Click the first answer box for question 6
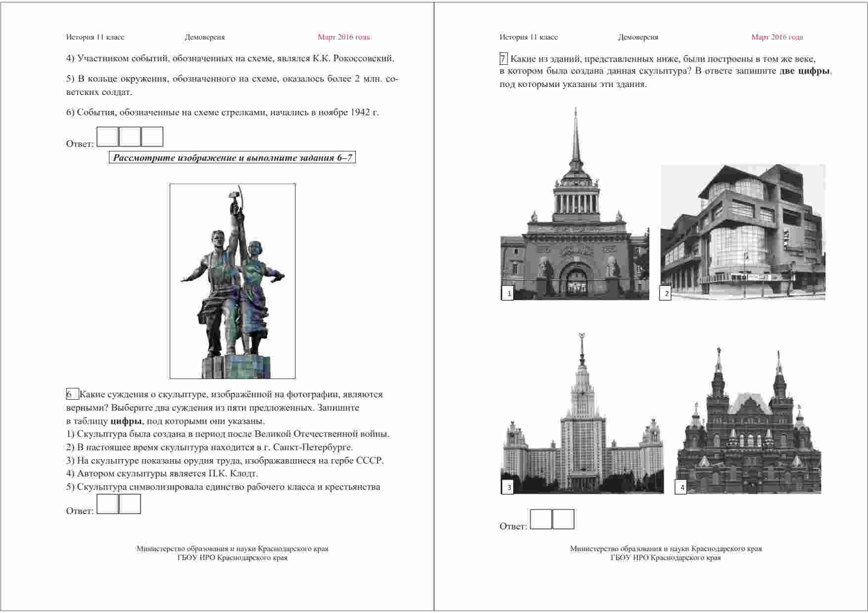868x613 pixels. pos(107,504)
